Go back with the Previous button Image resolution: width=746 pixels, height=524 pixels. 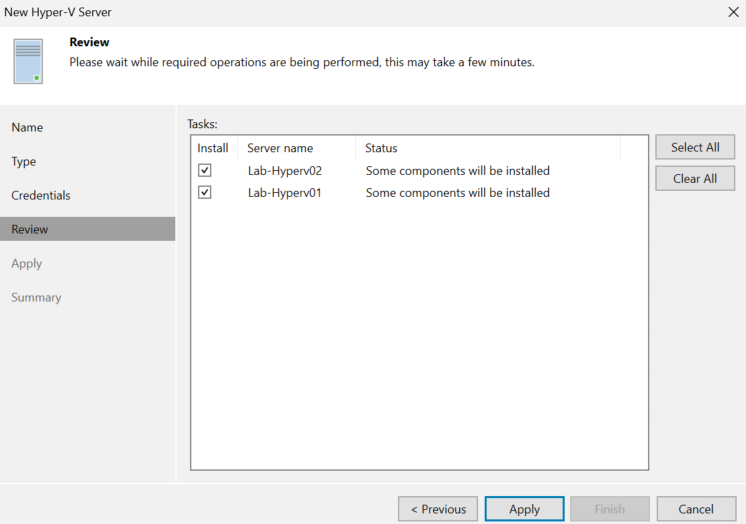(438, 509)
